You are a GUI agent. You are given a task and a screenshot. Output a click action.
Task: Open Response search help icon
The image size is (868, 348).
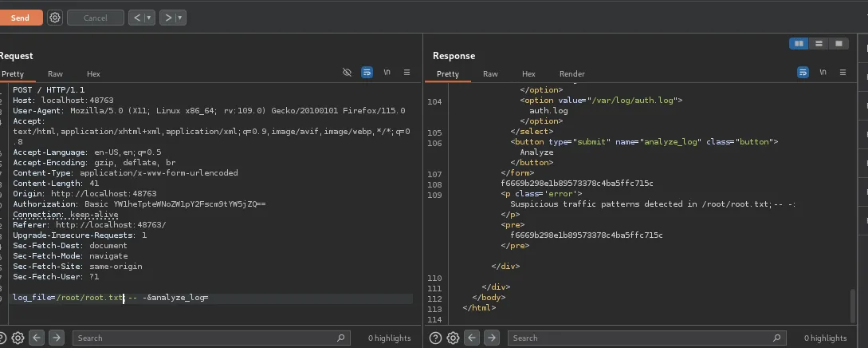click(x=436, y=338)
